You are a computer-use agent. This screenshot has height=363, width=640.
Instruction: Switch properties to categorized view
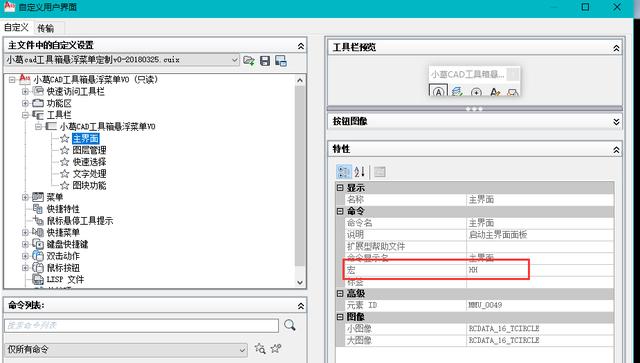click(344, 172)
